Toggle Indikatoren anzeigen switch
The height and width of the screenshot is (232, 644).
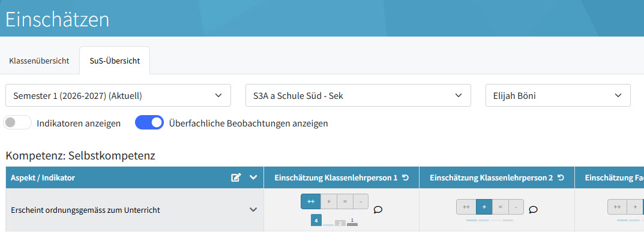pos(17,122)
